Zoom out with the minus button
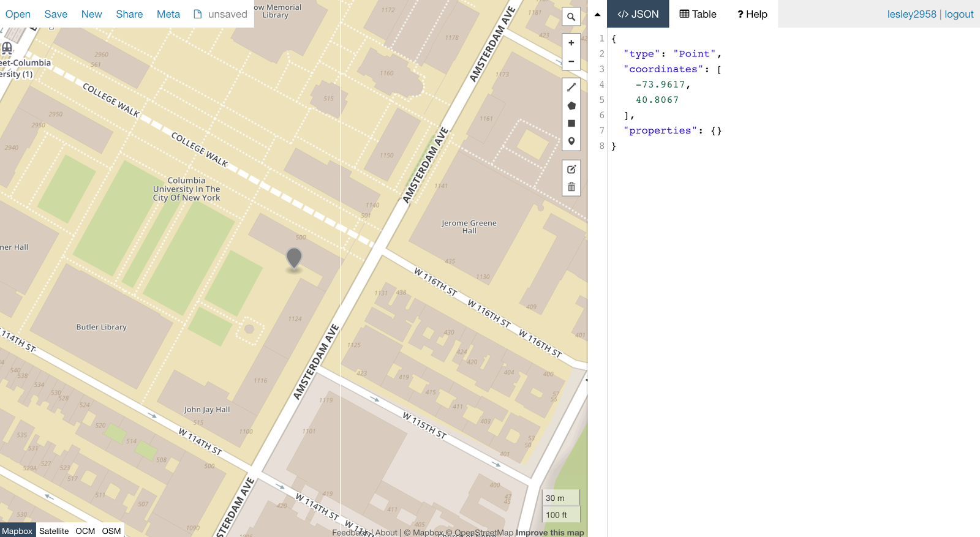 (571, 61)
